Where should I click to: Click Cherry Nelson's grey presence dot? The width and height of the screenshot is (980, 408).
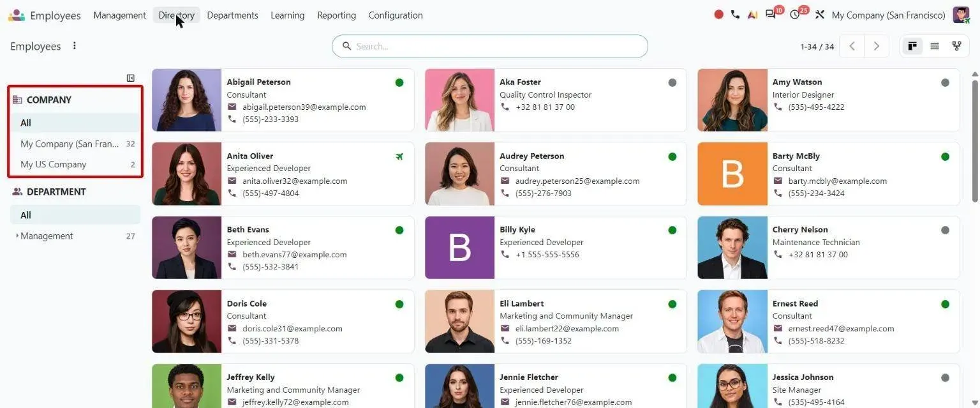(945, 230)
